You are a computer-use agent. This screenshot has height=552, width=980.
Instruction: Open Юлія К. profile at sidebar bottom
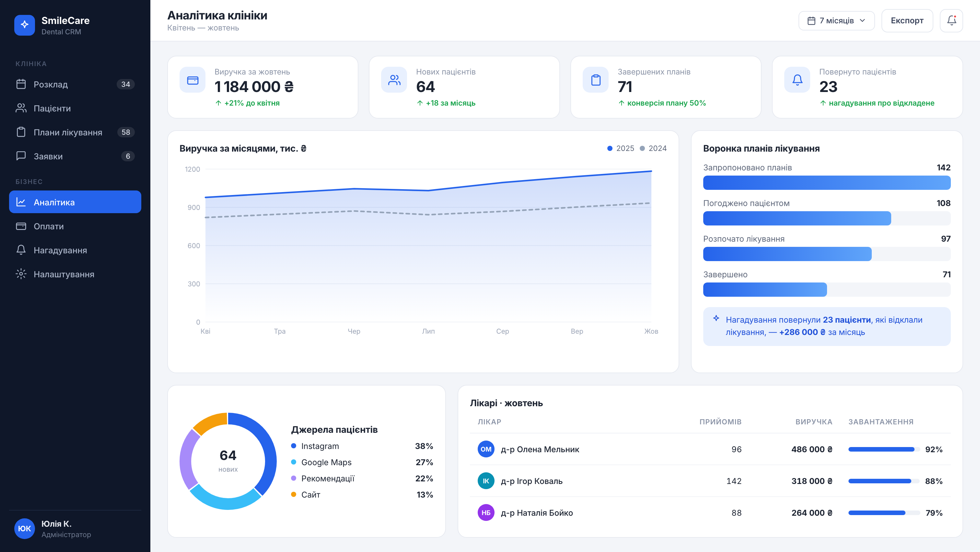point(75,528)
